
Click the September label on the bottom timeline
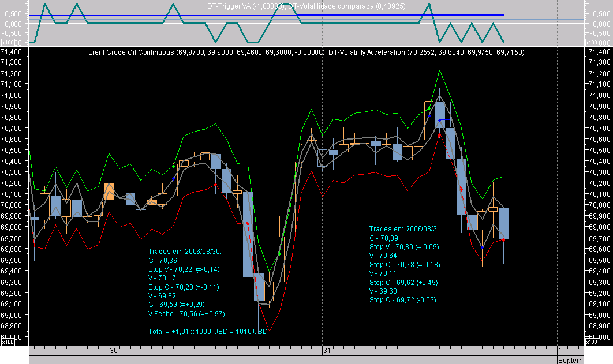coord(566,358)
